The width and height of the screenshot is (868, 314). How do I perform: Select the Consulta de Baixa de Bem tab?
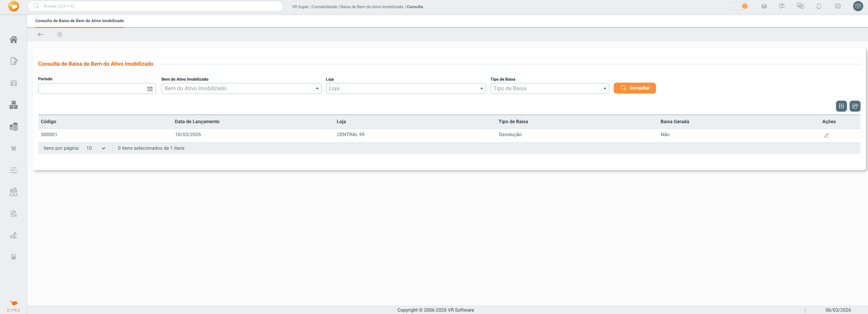(x=80, y=21)
